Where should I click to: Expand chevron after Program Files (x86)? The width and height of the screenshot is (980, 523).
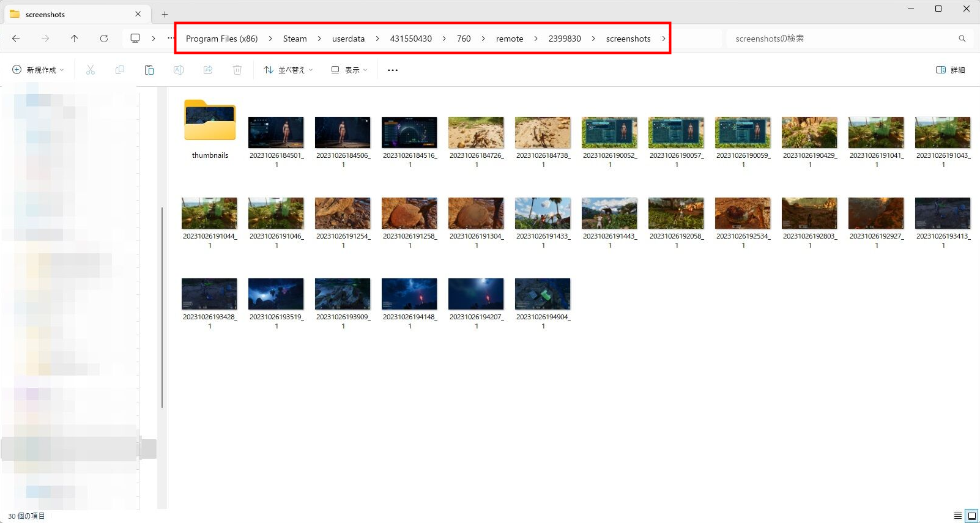click(270, 39)
